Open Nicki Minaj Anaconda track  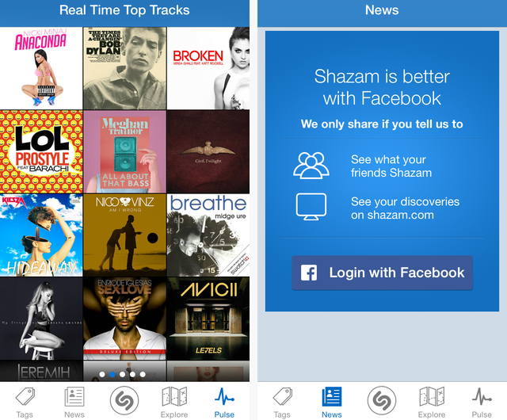pyautogui.click(x=41, y=68)
